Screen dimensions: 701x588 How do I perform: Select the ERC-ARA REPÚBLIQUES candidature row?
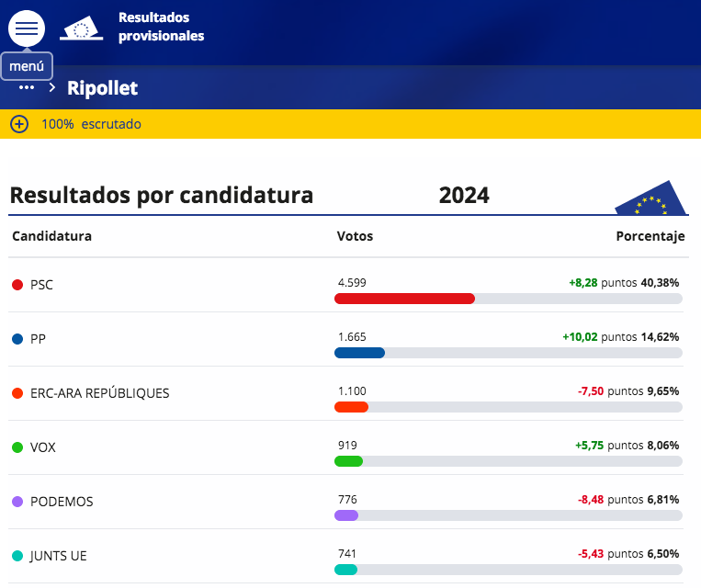(x=99, y=393)
